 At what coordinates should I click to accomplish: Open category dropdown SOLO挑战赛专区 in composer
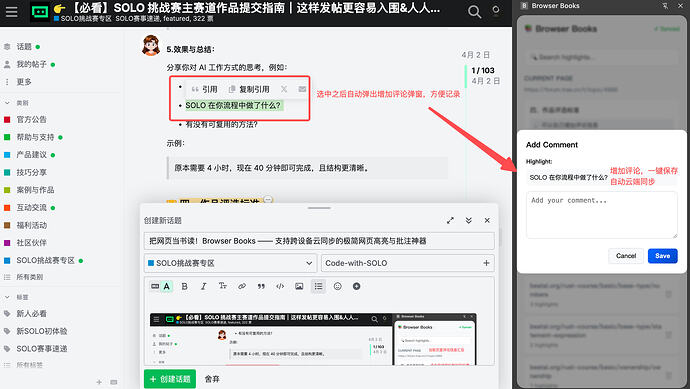tap(230, 263)
